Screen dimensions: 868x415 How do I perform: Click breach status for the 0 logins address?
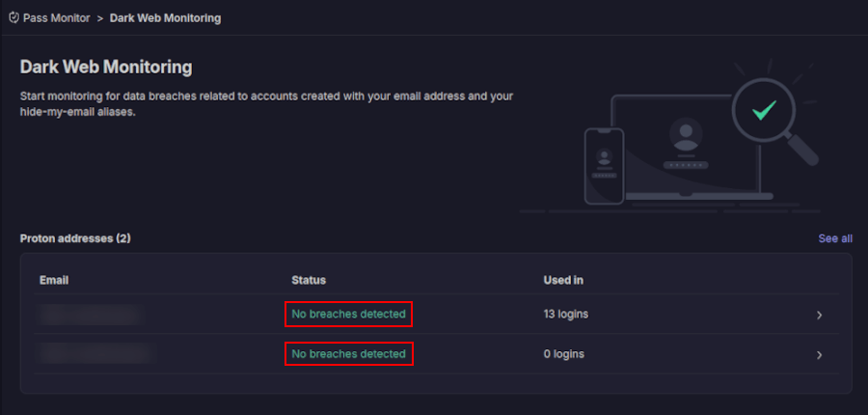click(x=348, y=354)
